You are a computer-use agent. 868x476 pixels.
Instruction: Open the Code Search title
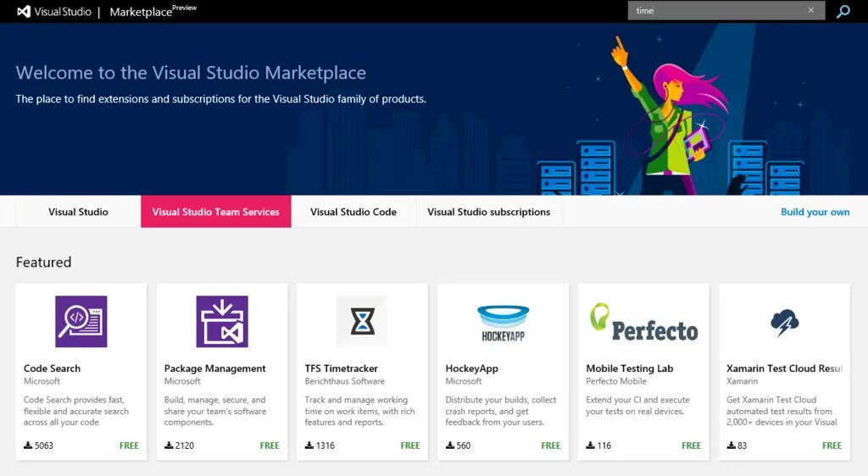(x=52, y=368)
